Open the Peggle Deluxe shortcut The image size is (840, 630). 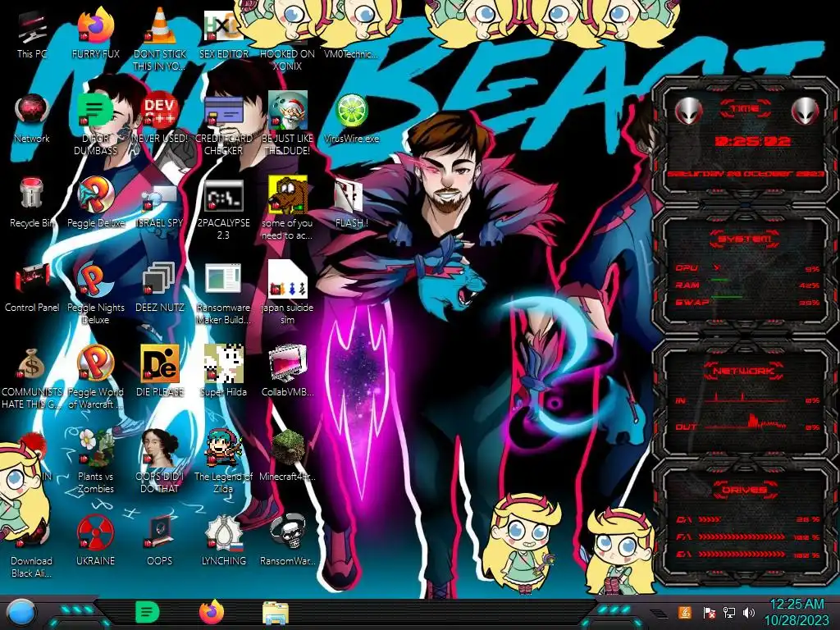[x=96, y=203]
